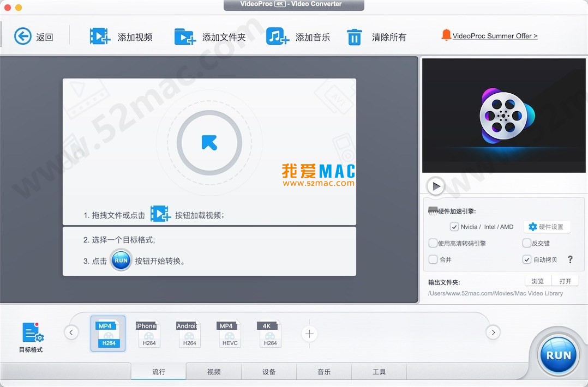The width and height of the screenshot is (588, 387).
Task: Start conversion with the large RUN button
Action: (x=559, y=355)
